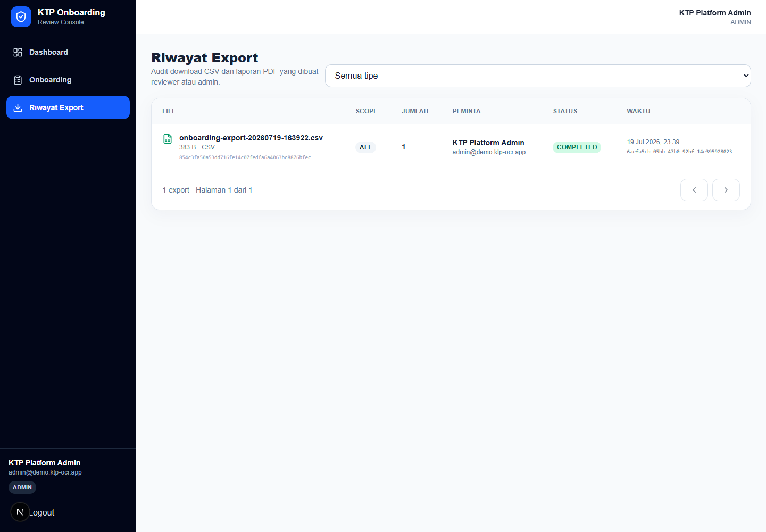Click the STATUS column header
Image resolution: width=766 pixels, height=532 pixels.
(x=565, y=111)
